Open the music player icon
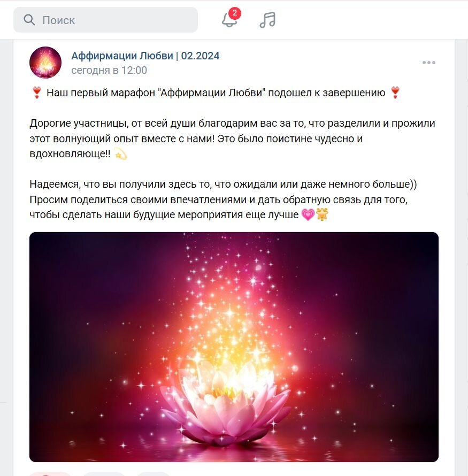 click(267, 20)
